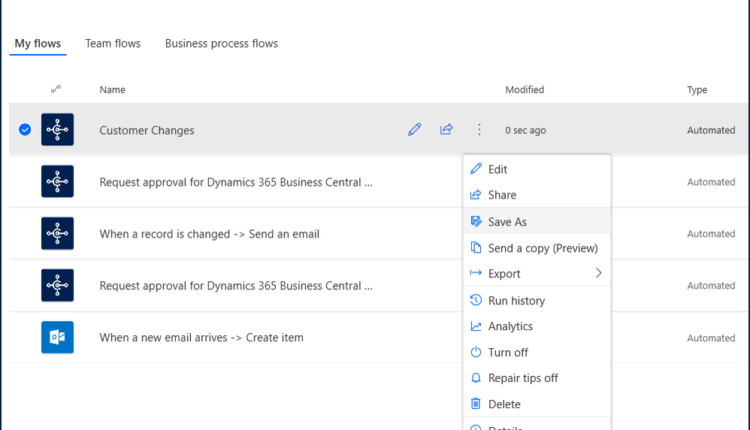Select Send a copy (Preview) menu option
Screen dimensions: 750x430
[x=542, y=248]
